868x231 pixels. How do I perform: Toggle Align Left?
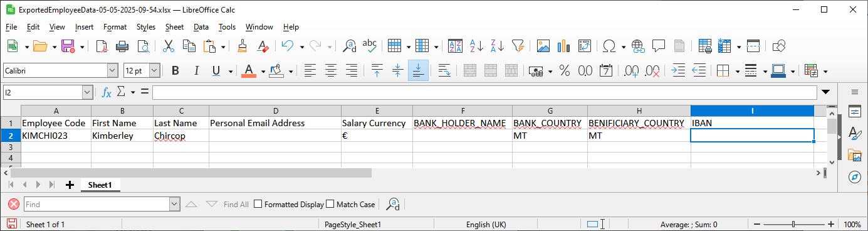point(310,70)
